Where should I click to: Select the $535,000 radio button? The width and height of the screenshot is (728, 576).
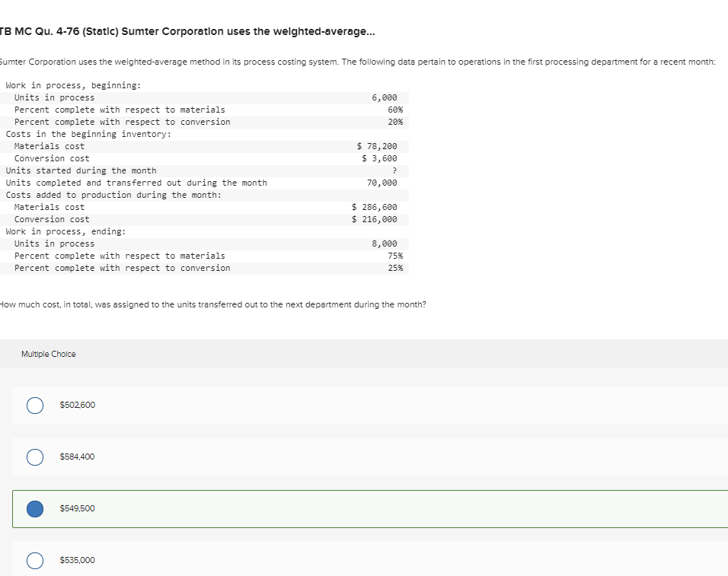[x=35, y=561]
